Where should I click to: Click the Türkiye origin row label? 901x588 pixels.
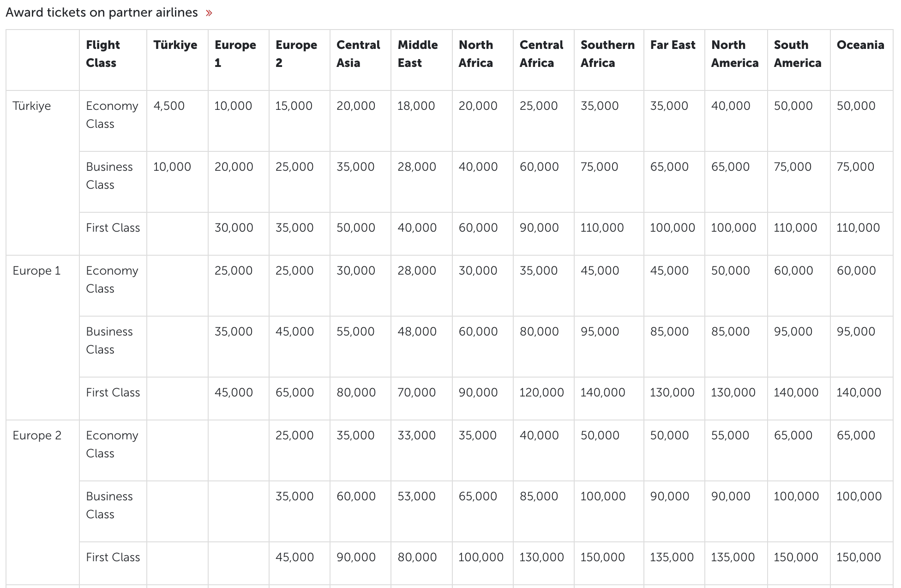[32, 106]
